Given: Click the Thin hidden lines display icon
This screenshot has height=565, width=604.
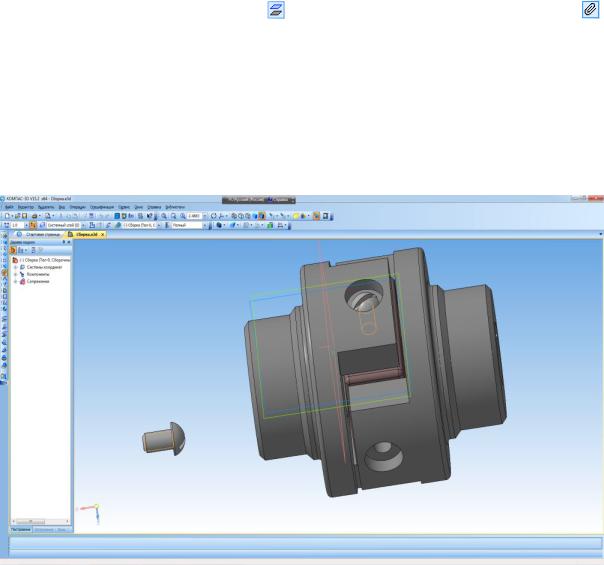Looking at the screenshot, I should tap(248, 216).
